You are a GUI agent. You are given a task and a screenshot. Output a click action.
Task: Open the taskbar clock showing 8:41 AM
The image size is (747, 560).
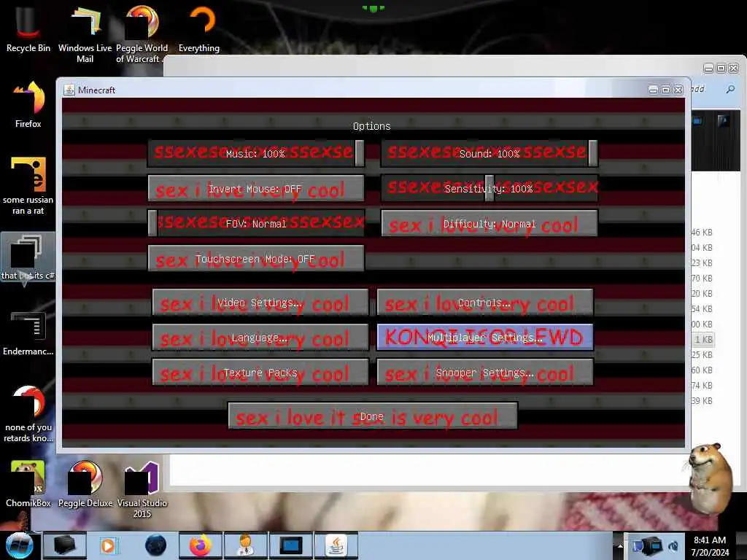click(710, 546)
